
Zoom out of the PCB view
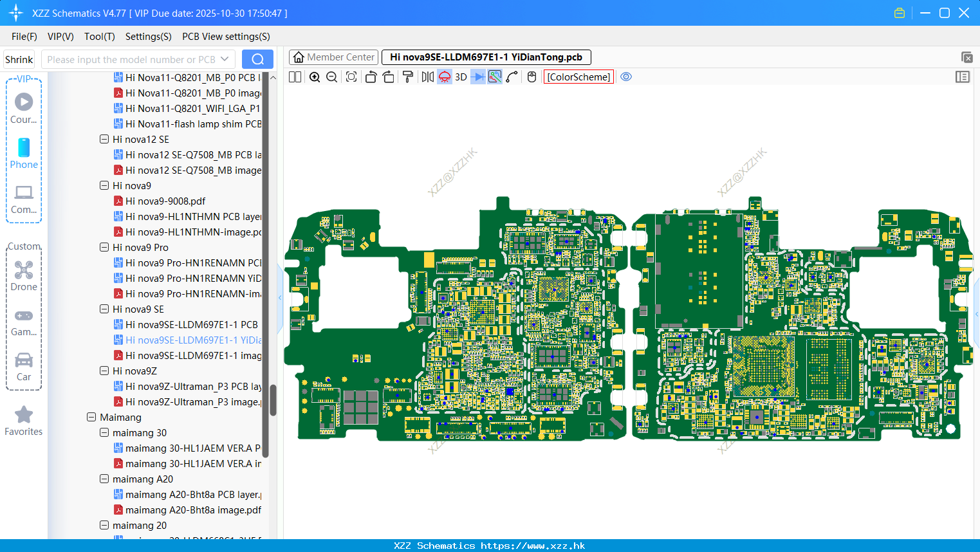[332, 77]
